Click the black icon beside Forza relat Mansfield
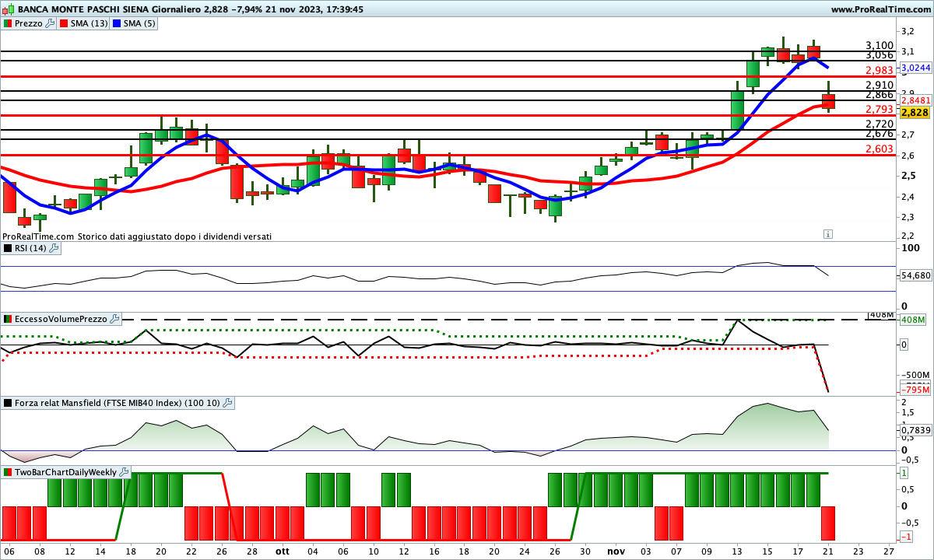934x560 pixels. click(7, 403)
